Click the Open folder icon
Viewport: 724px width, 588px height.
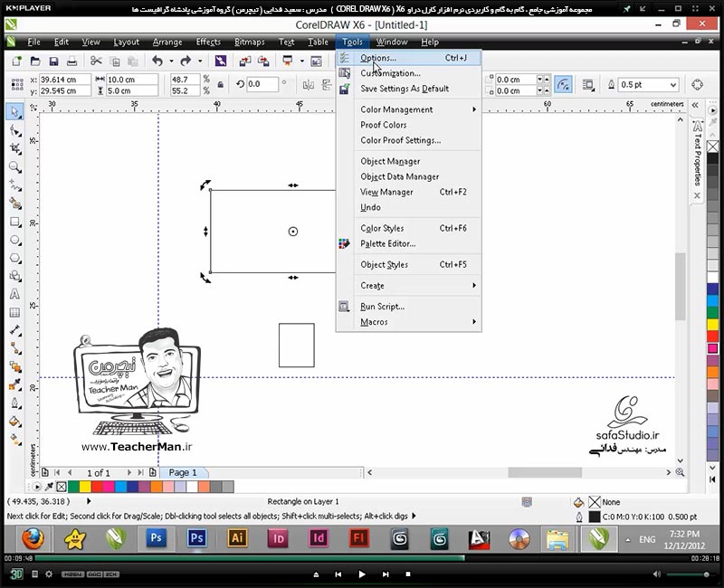35,61
